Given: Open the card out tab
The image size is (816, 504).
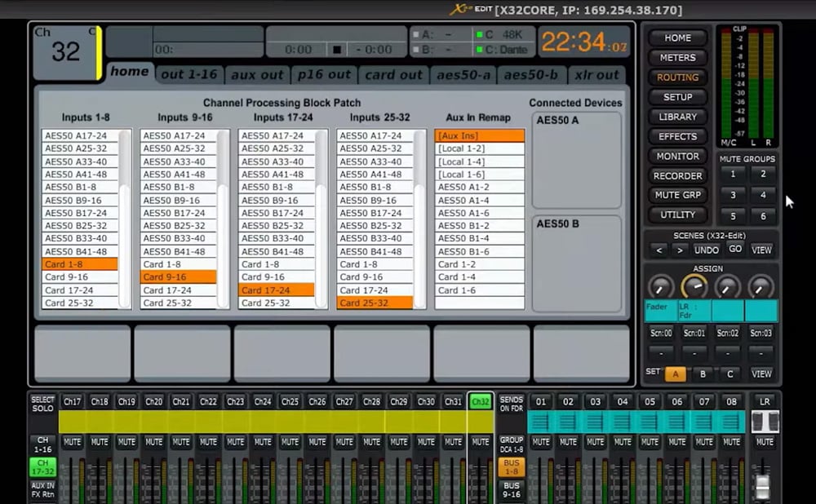Looking at the screenshot, I should pyautogui.click(x=393, y=74).
